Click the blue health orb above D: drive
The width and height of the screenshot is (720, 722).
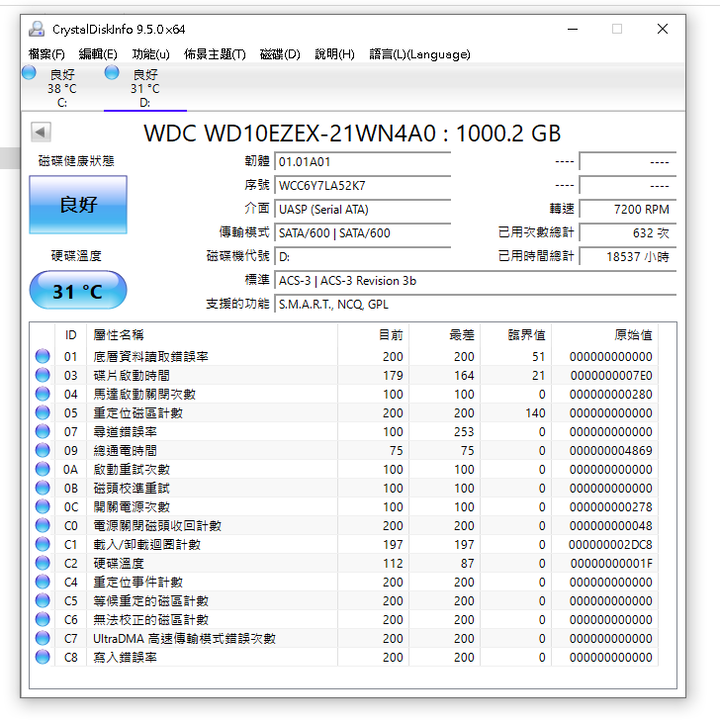[x=112, y=73]
